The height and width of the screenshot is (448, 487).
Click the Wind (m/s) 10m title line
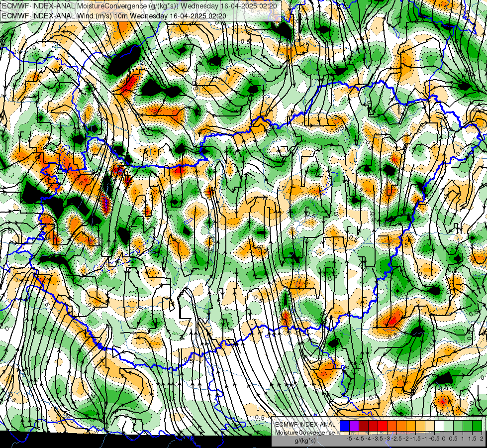[x=114, y=16]
